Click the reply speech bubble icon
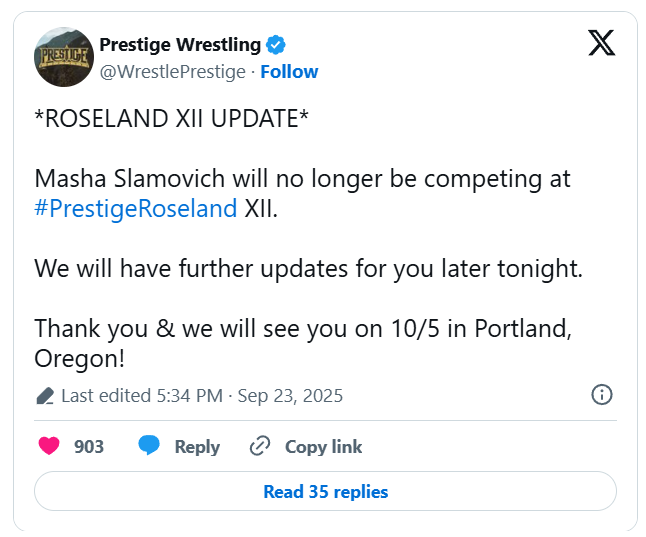 [150, 446]
